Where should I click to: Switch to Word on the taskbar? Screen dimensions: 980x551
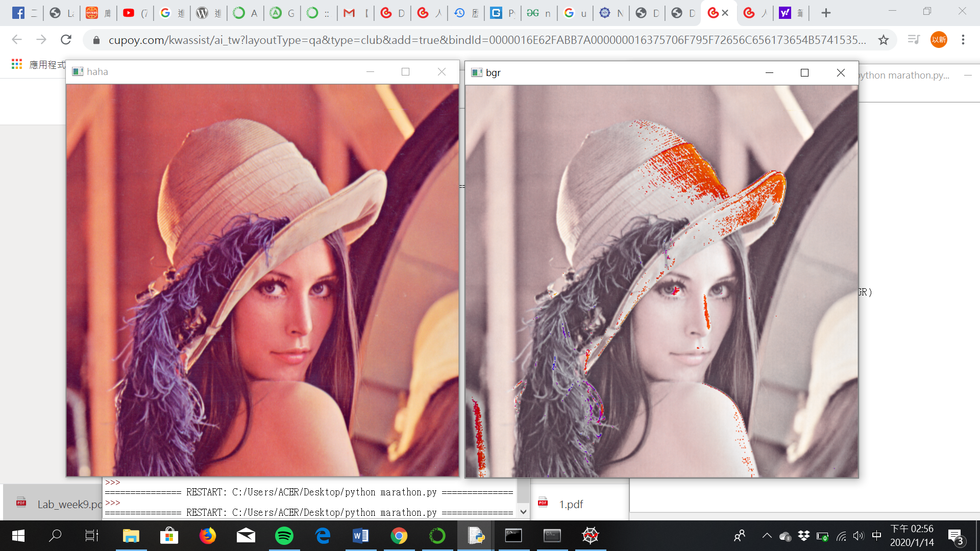(360, 536)
